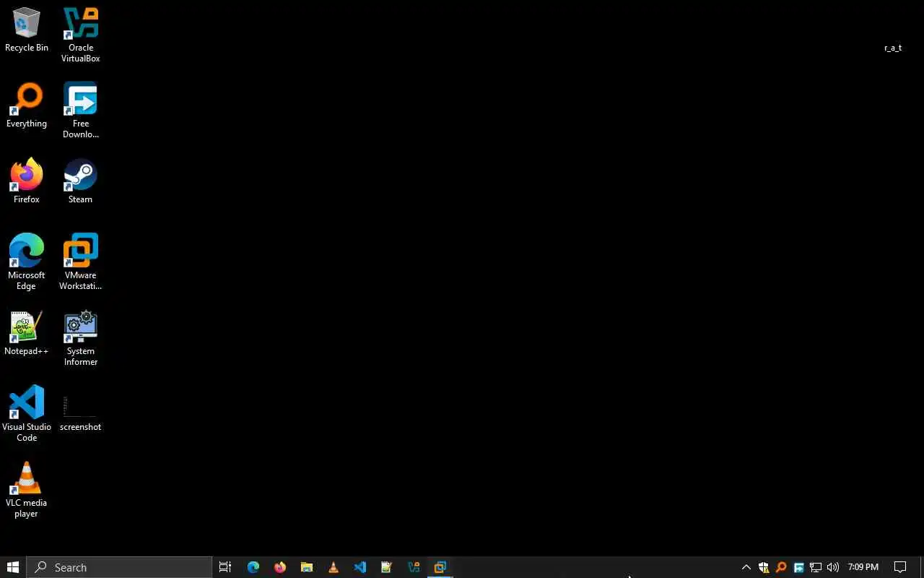
Task: Launch Visual Studio Code from the taskbar
Action: (360, 567)
